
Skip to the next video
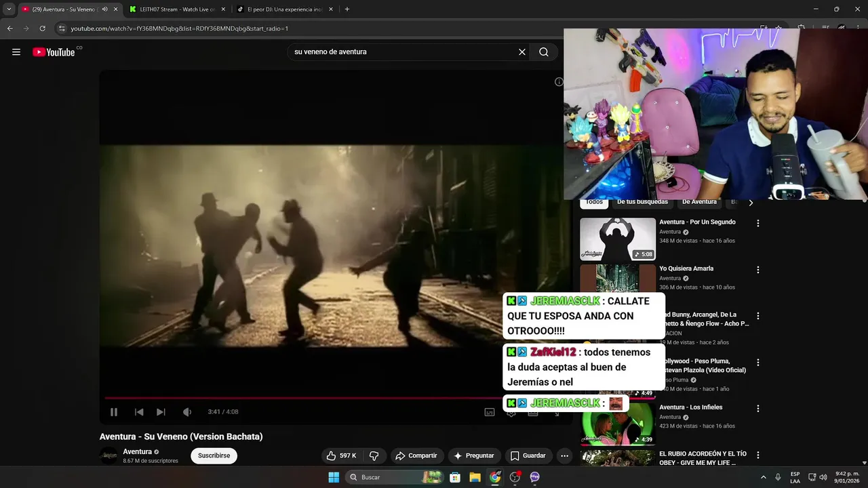coord(161,412)
